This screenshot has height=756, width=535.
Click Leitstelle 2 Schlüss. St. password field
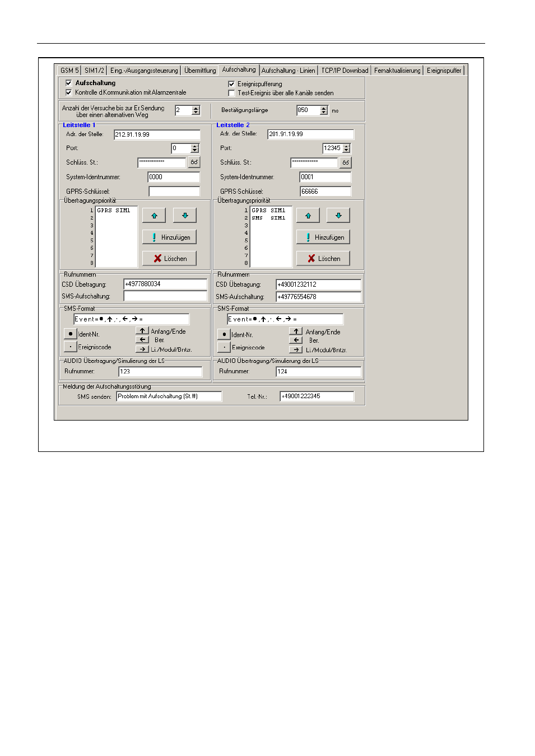pyautogui.click(x=314, y=162)
